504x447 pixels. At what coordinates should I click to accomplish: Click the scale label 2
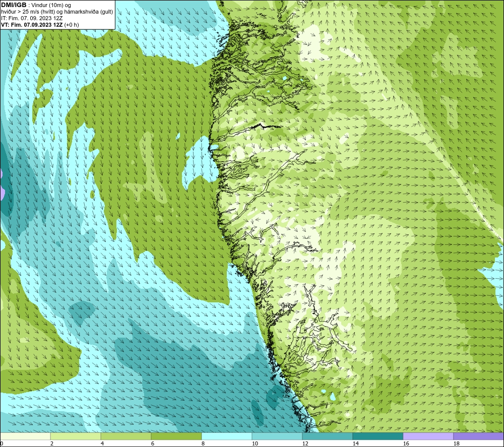[52, 444]
